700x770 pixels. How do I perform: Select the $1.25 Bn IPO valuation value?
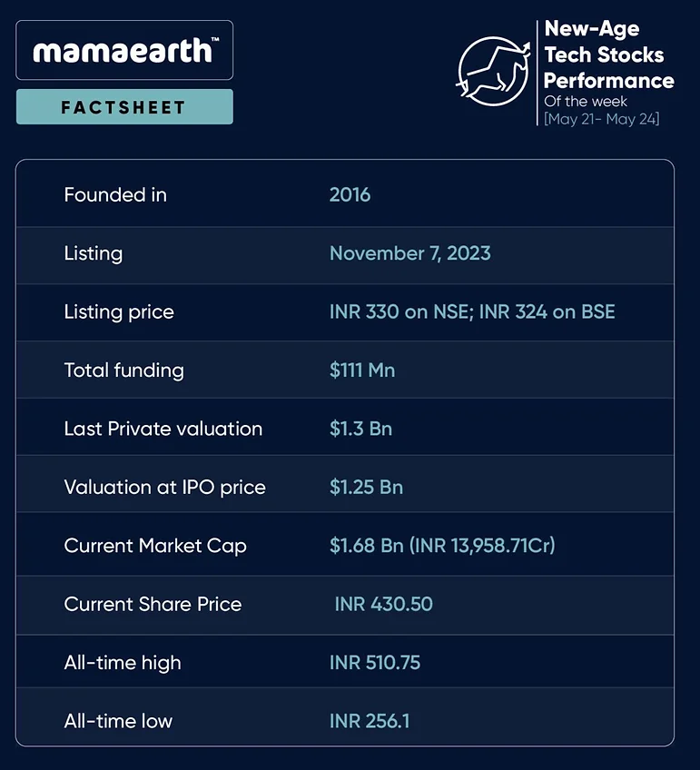[366, 487]
